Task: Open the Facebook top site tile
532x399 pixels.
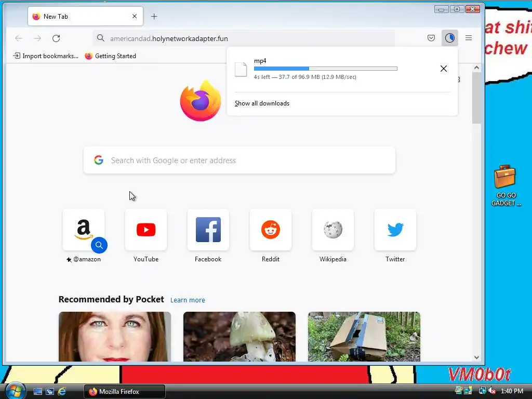Action: 208,230
